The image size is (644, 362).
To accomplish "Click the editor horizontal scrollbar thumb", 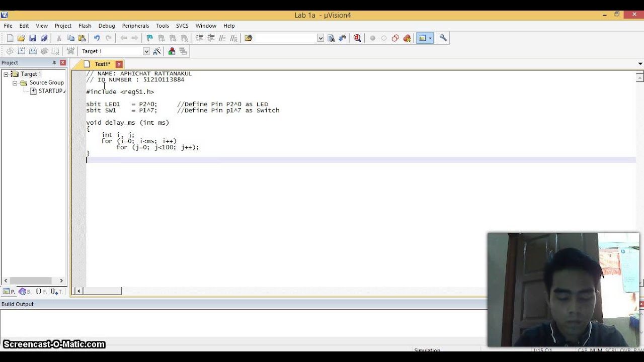I will [102, 291].
